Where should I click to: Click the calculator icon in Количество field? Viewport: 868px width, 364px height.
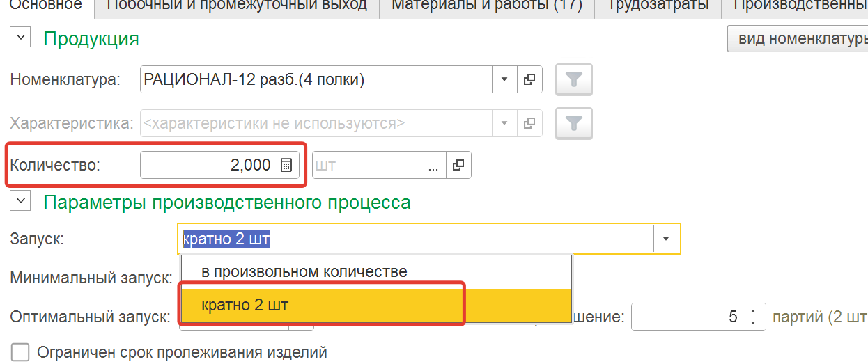click(x=286, y=166)
